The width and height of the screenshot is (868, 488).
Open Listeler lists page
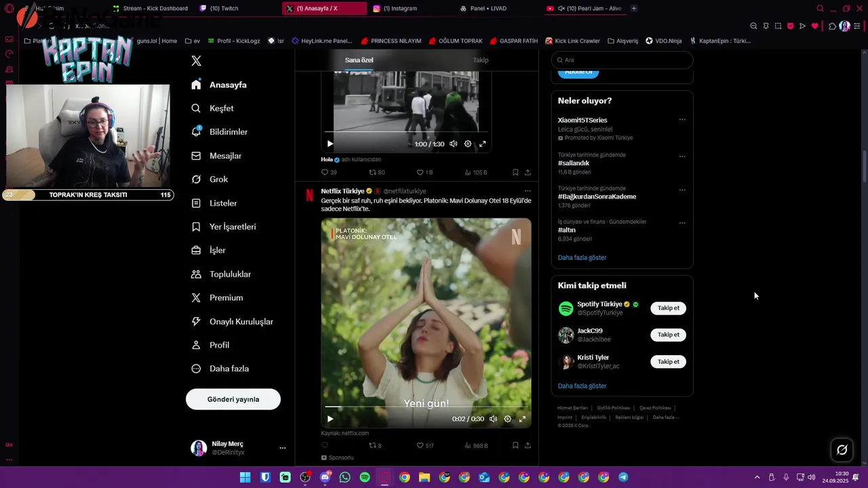coord(215,203)
